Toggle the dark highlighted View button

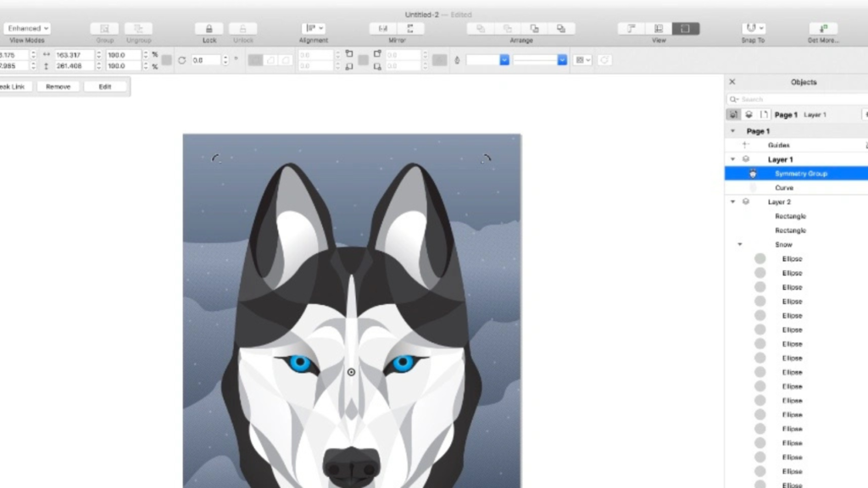[685, 29]
